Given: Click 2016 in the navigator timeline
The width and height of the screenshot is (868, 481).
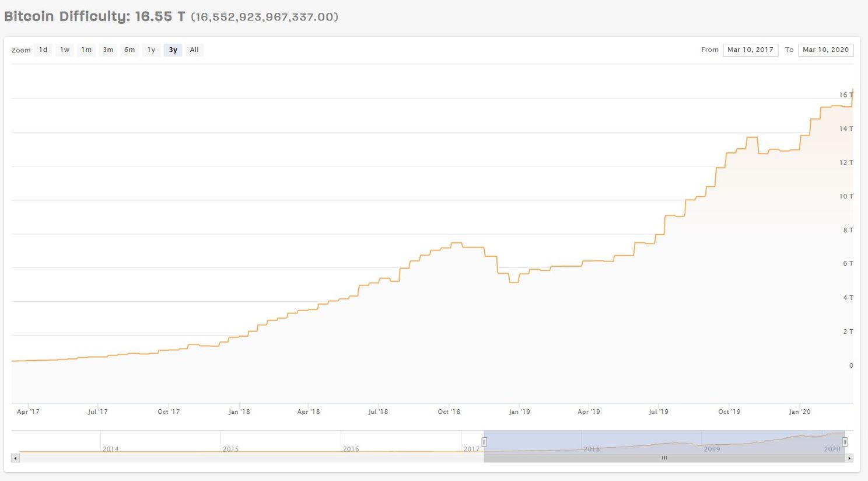Looking at the screenshot, I should click(x=351, y=449).
